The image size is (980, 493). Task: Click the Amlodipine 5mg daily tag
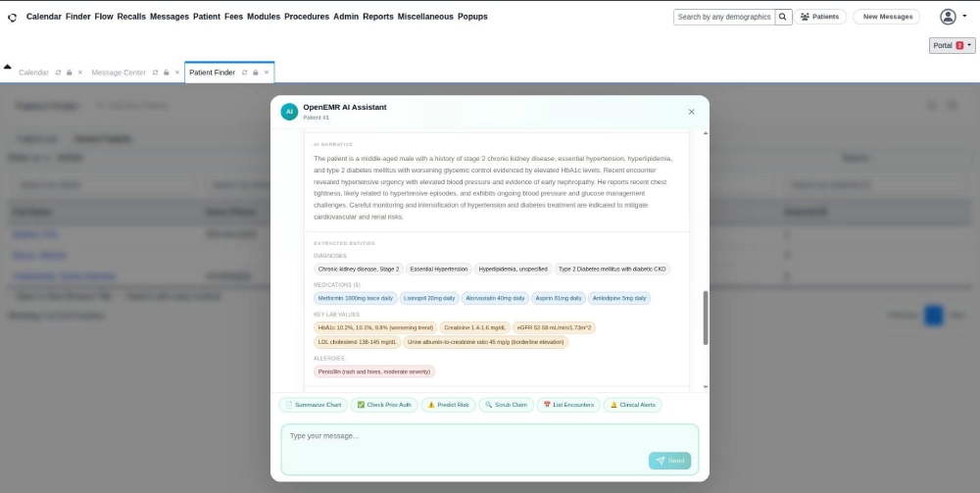[619, 299]
